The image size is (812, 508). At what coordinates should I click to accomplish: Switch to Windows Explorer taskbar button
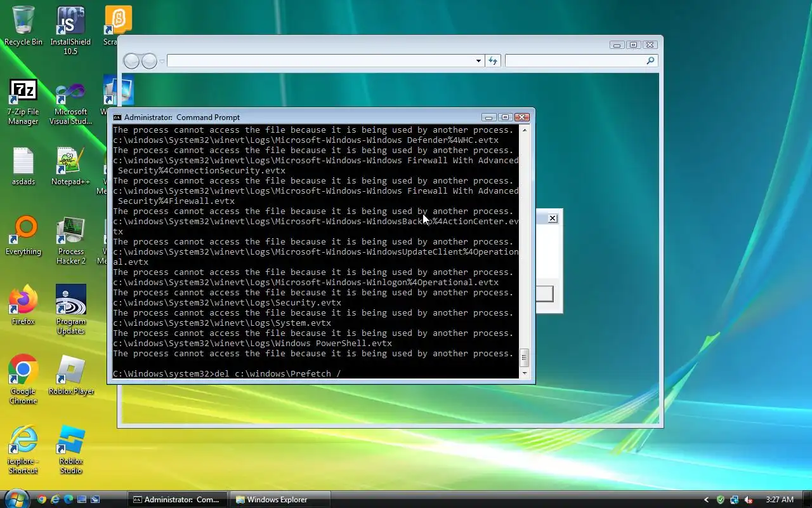(x=279, y=500)
